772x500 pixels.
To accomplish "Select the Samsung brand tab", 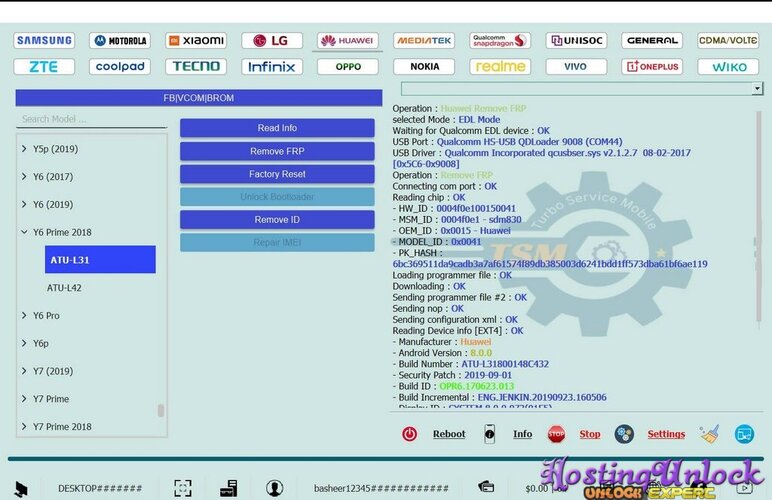I will click(44, 41).
